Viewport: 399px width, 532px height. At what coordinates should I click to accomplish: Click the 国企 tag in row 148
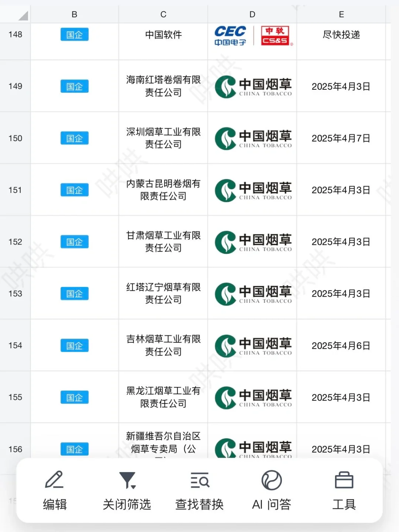tap(74, 35)
